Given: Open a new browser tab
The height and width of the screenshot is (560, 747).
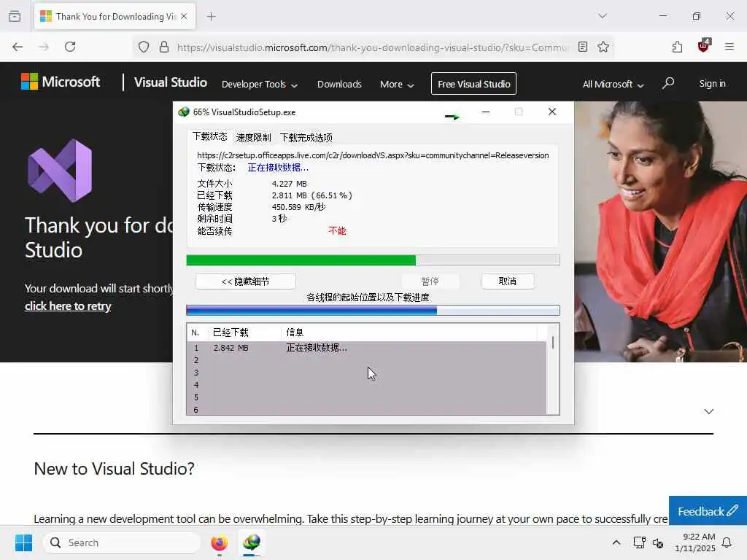Looking at the screenshot, I should [x=212, y=17].
